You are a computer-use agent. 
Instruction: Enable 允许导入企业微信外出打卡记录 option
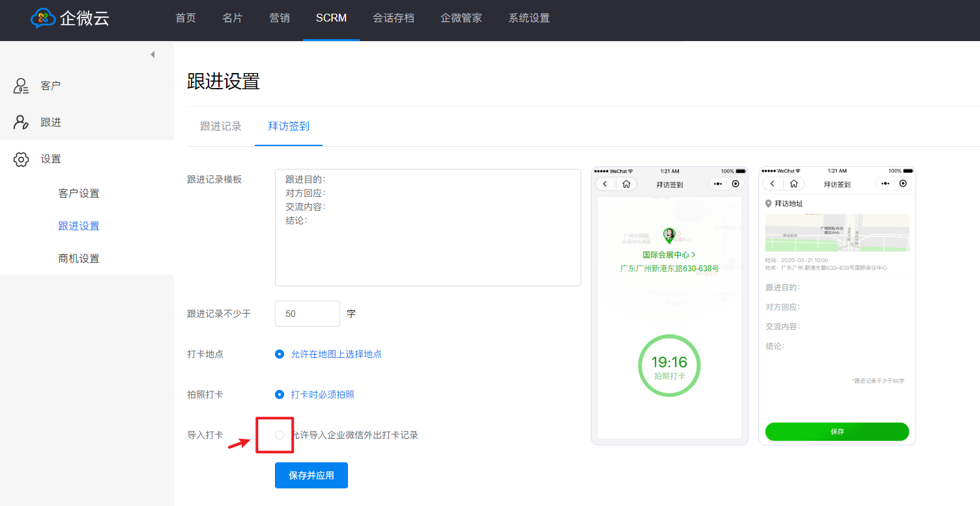click(280, 435)
